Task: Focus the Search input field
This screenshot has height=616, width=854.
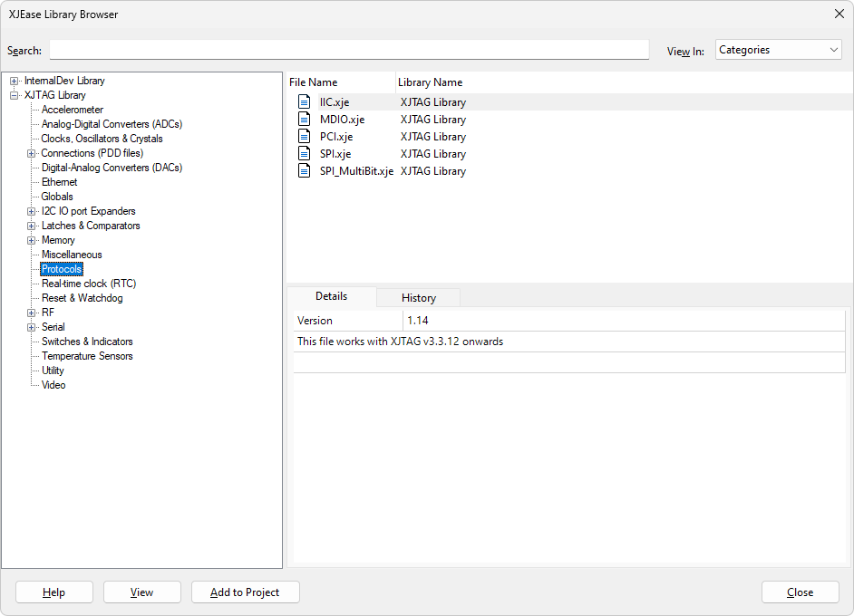Action: point(349,50)
